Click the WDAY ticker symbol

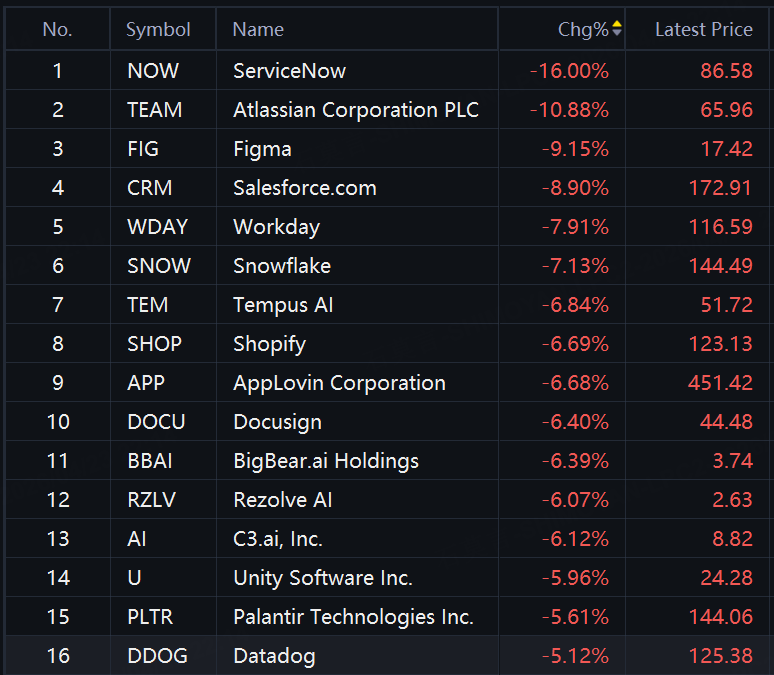pyautogui.click(x=158, y=227)
